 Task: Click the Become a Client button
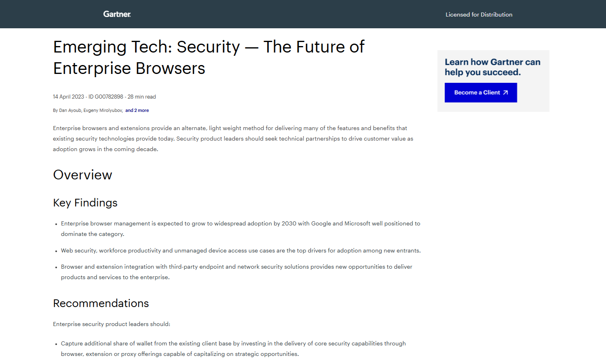[481, 93]
